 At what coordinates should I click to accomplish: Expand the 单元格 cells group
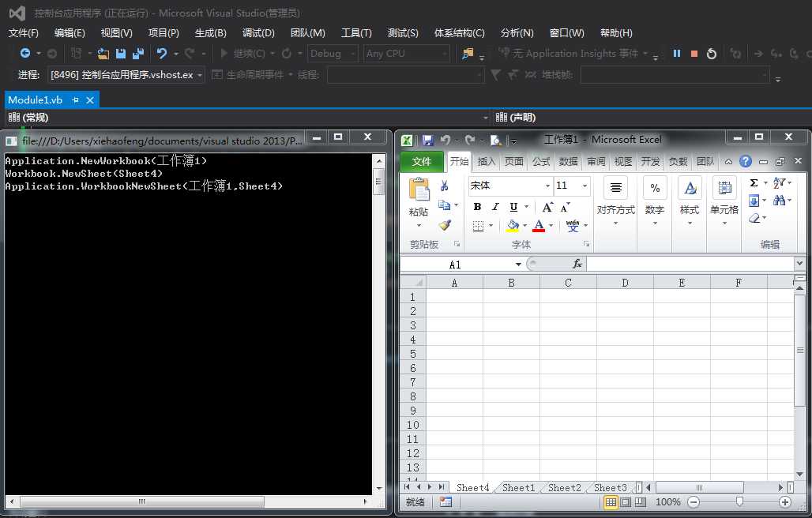click(x=724, y=223)
